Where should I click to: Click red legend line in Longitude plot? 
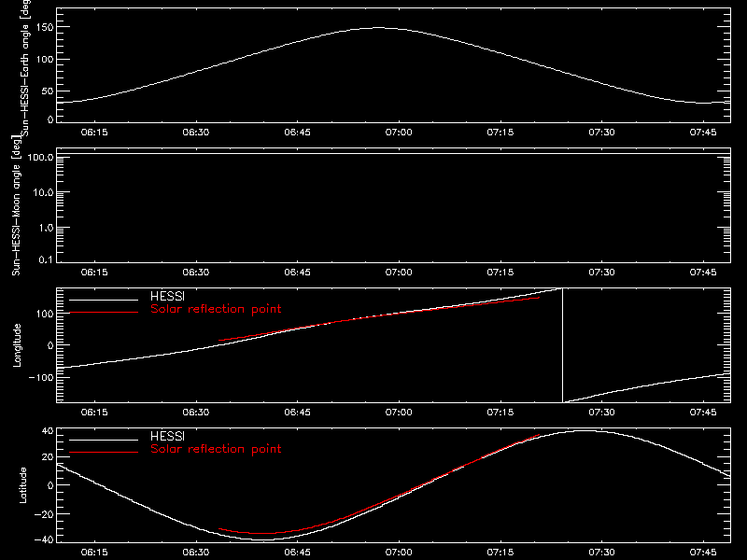click(104, 313)
